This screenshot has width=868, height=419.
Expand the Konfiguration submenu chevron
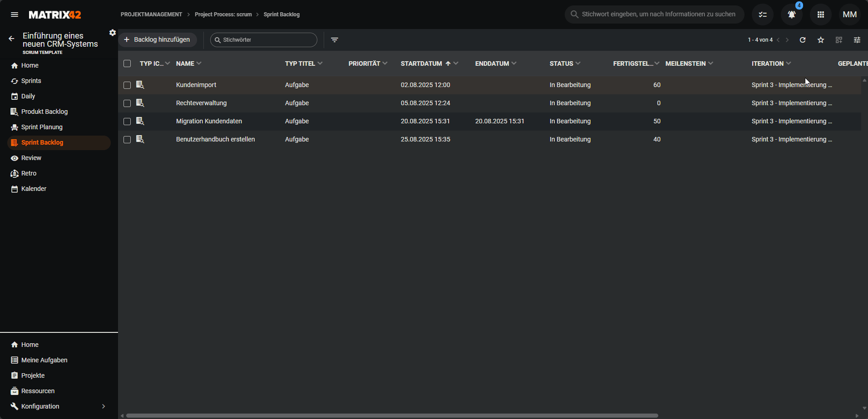pos(104,406)
